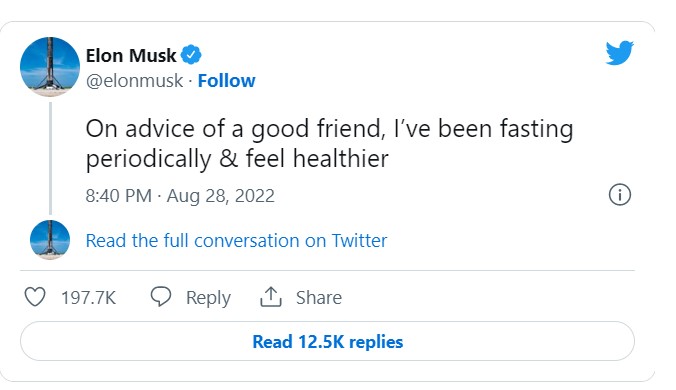Click the word healthier in the tweet

pyautogui.click(x=341, y=158)
